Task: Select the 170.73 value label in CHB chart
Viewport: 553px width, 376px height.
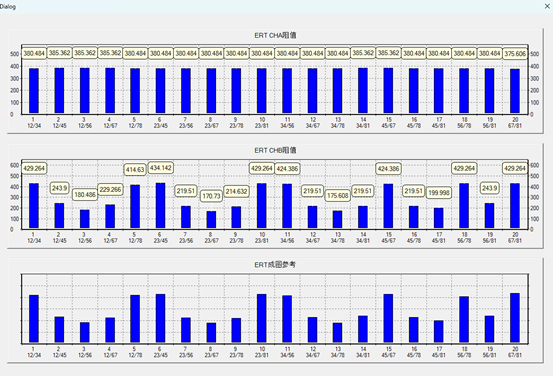Action: coord(212,196)
